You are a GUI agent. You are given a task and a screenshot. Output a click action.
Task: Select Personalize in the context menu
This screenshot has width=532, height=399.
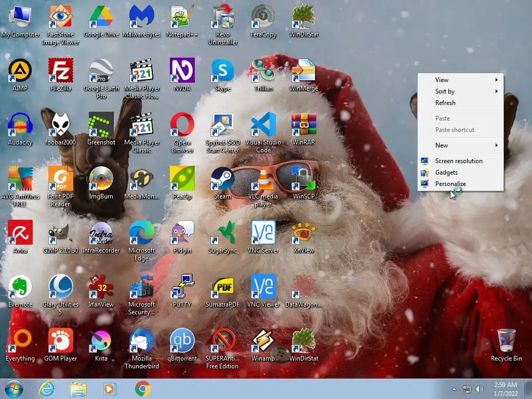[460, 184]
